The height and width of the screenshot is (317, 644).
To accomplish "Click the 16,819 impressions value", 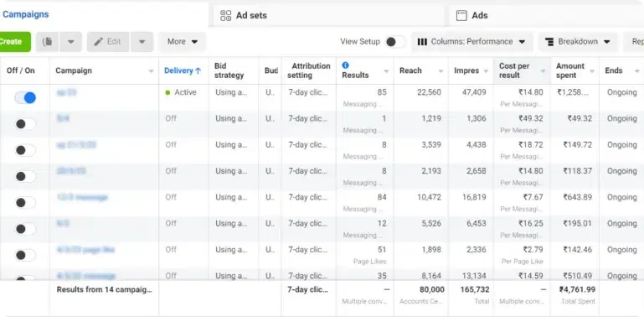I will coord(474,197).
